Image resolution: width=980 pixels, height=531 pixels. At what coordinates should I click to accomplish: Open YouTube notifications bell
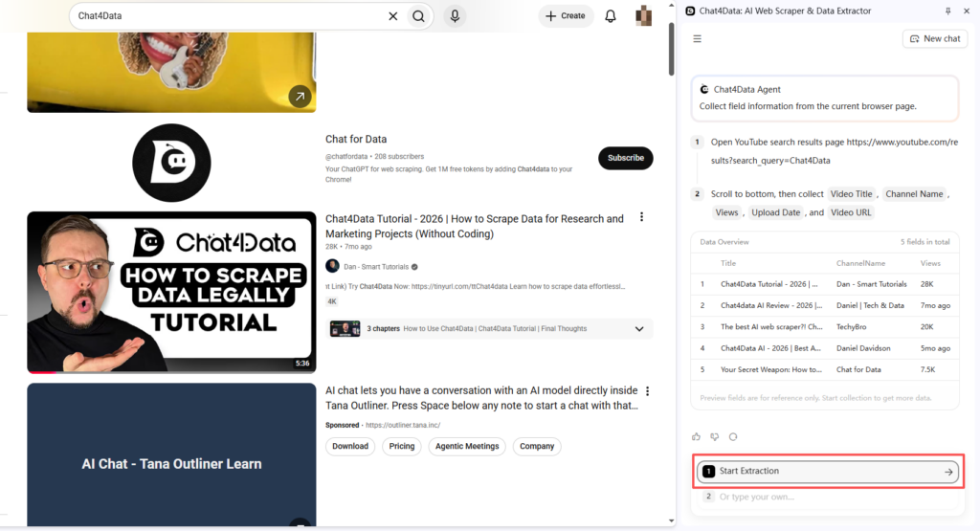tap(611, 16)
